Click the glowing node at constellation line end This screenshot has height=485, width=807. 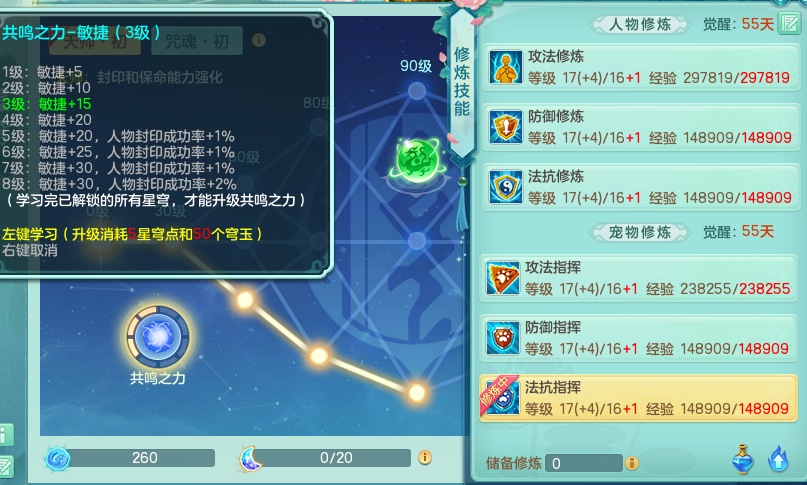coord(416,393)
